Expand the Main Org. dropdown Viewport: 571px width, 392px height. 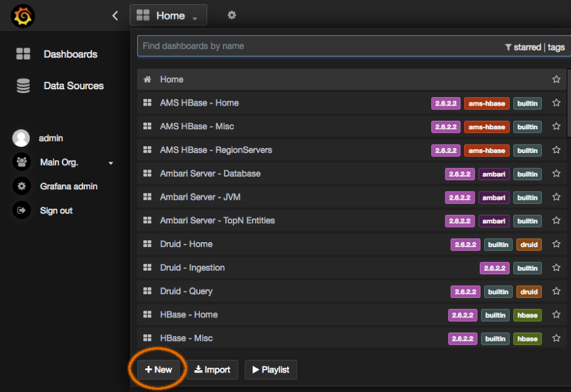111,163
